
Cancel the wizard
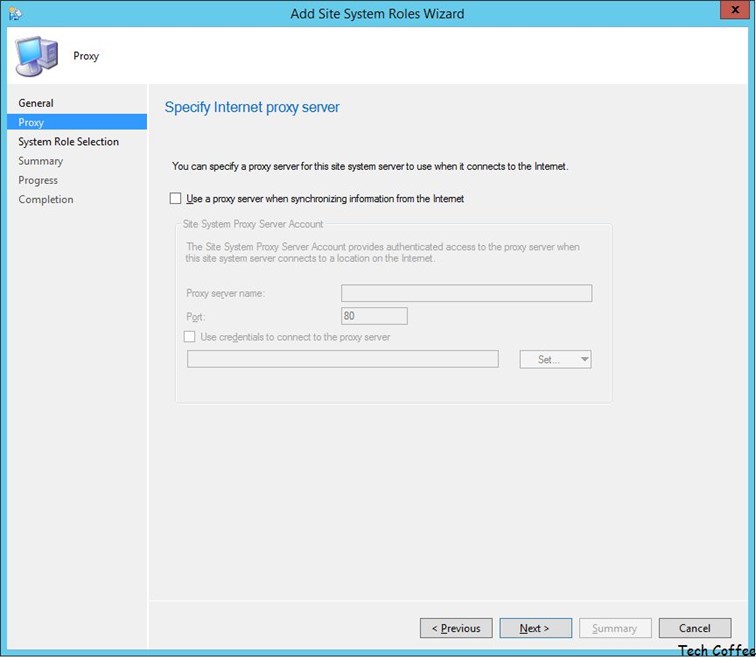point(695,629)
